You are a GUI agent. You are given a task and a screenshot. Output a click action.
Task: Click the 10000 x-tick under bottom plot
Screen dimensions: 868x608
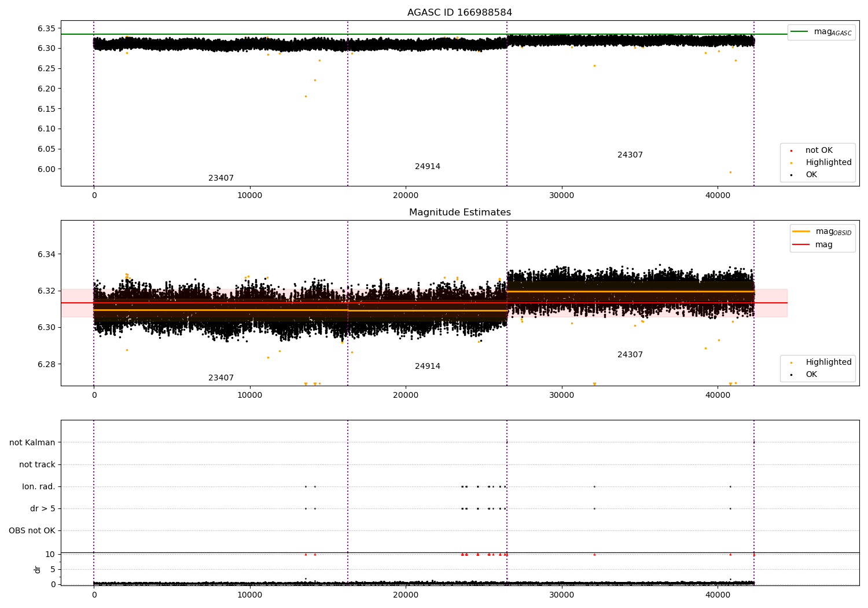point(250,596)
